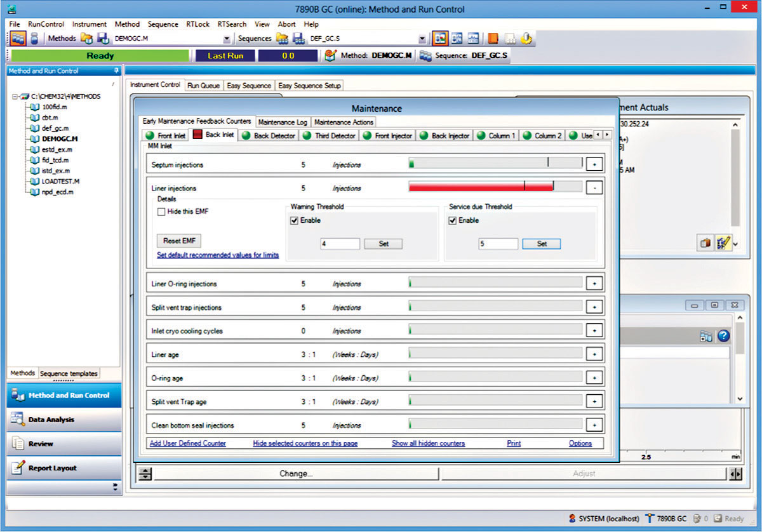Viewport: 762px width, 532px height.
Task: Click the book icon in Instrument Actuals panel
Action: coord(705,243)
